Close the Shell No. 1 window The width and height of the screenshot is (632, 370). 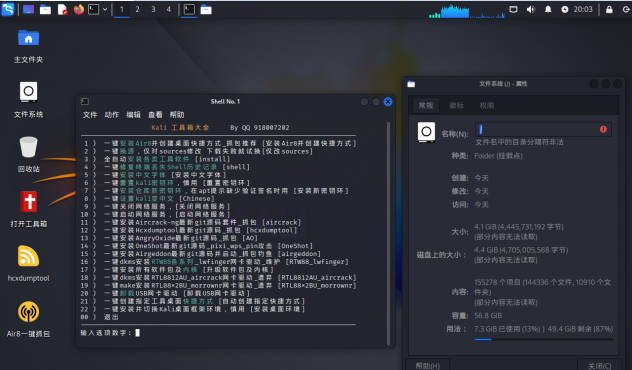pos(388,102)
